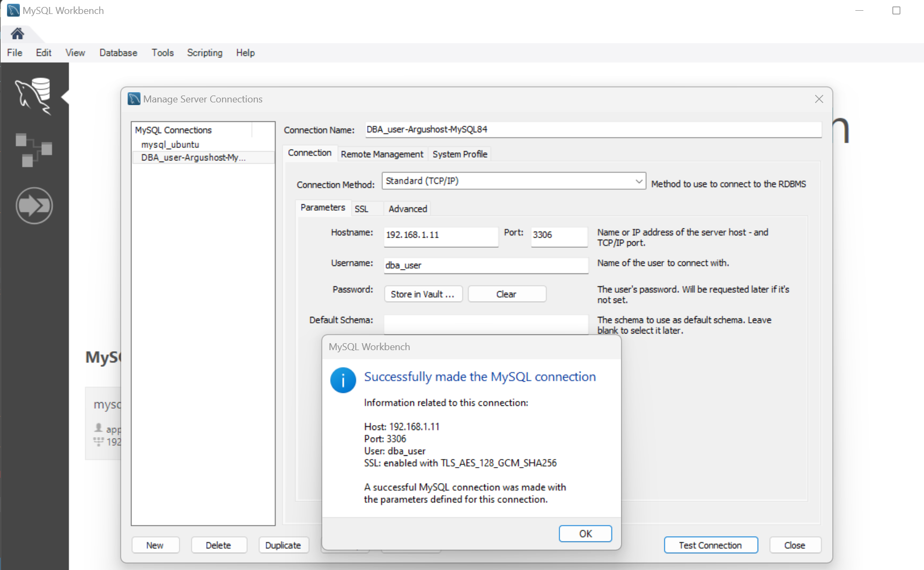
Task: Click the 'Successfully made the MySQL connection' heading
Action: tap(480, 377)
